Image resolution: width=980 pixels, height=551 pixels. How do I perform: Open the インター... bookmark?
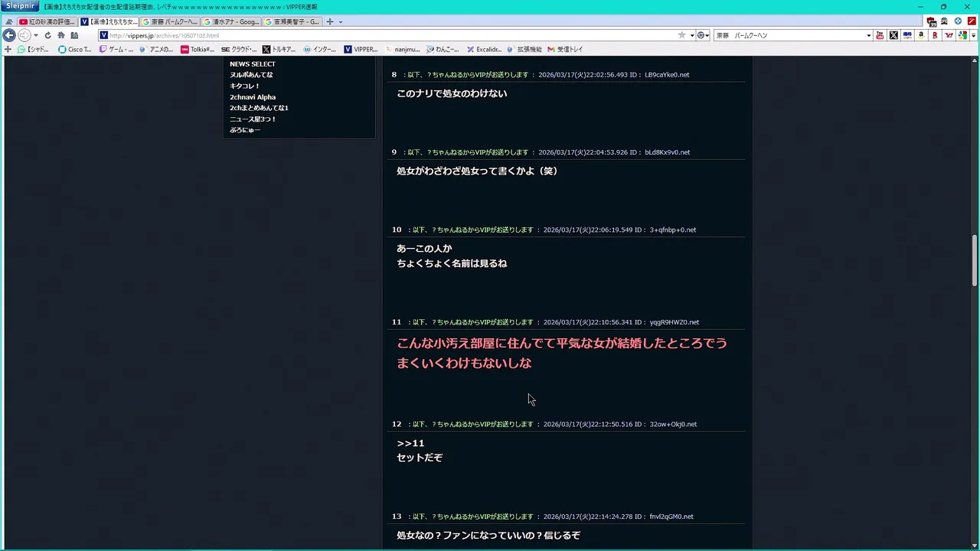pyautogui.click(x=320, y=49)
